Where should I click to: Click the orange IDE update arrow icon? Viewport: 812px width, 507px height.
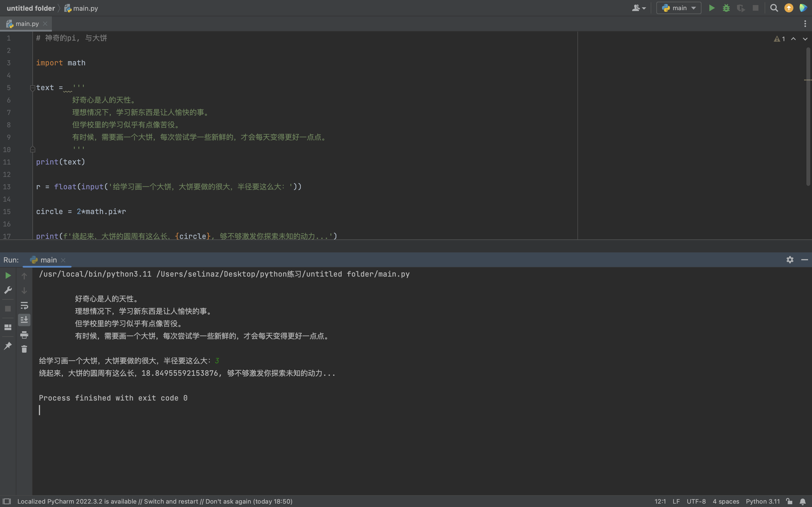click(789, 8)
